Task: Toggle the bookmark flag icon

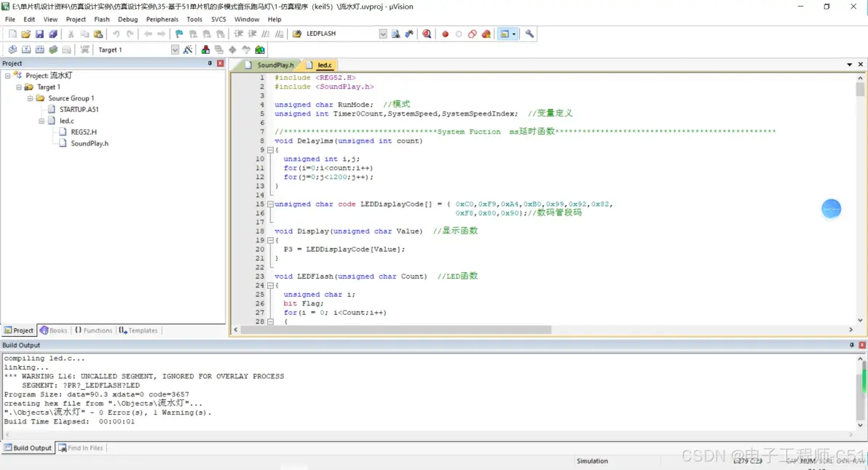Action: (x=179, y=34)
